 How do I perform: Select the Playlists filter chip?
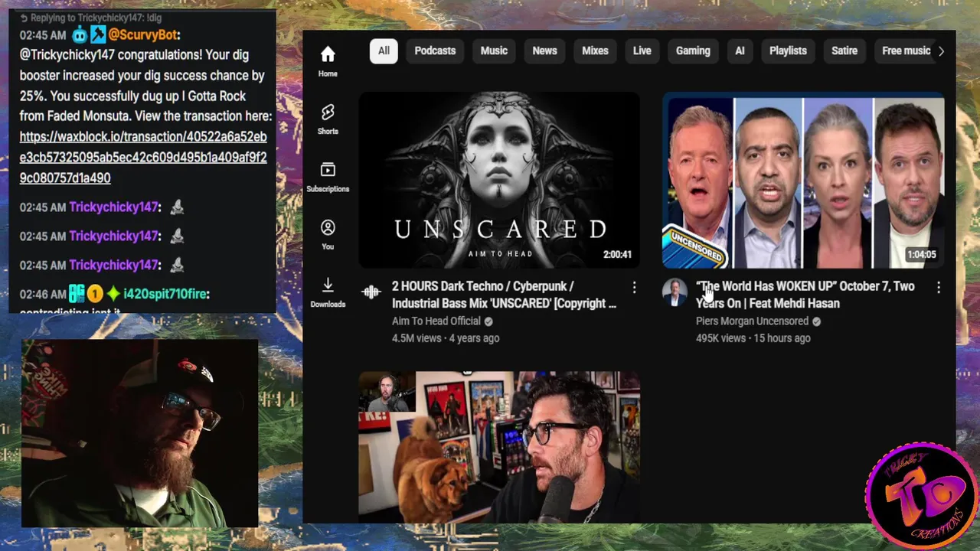pyautogui.click(x=788, y=51)
